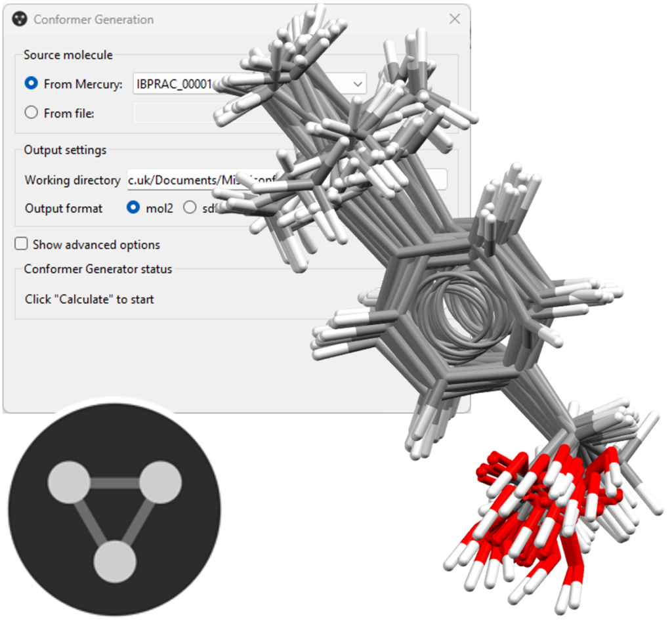
Task: Click the Conformer Generation window title text
Action: [93, 20]
